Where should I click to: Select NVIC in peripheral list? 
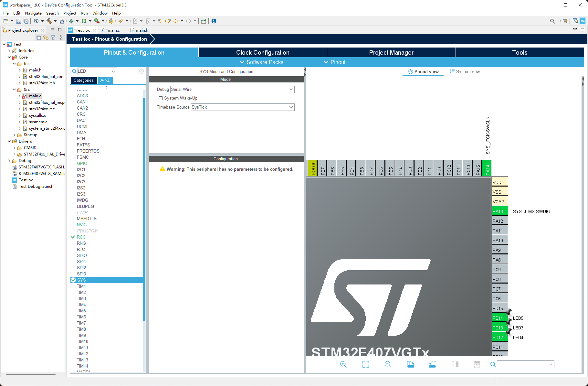click(x=82, y=225)
